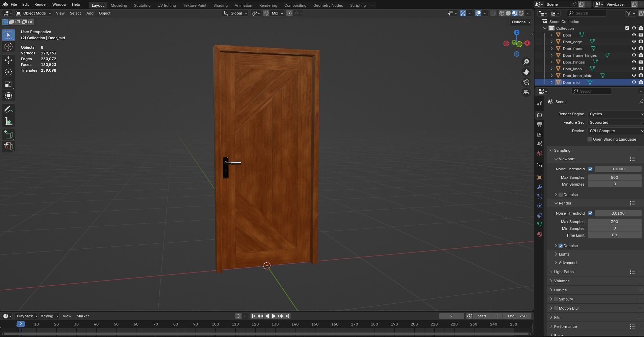Play the animation forward
This screenshot has height=337, width=644.
274,316
